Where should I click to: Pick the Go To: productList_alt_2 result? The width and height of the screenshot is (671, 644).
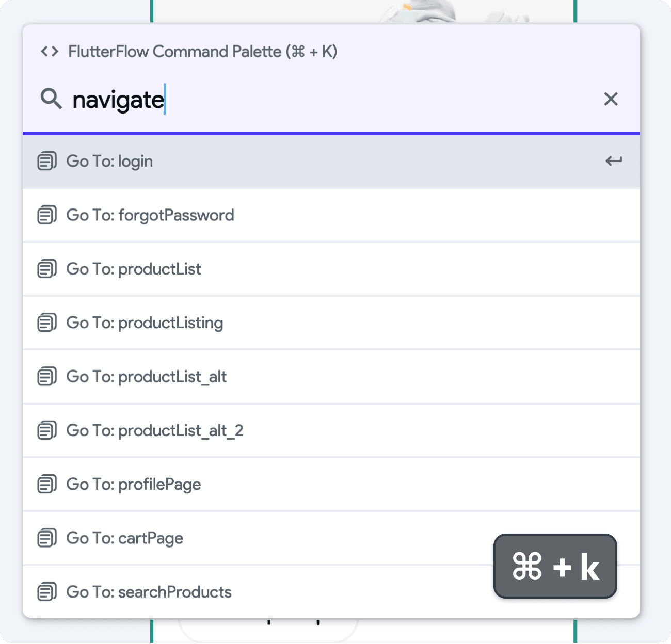(x=155, y=430)
